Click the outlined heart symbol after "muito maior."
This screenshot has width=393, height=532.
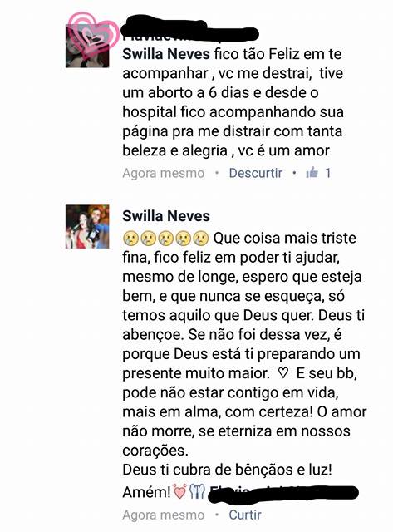(283, 373)
